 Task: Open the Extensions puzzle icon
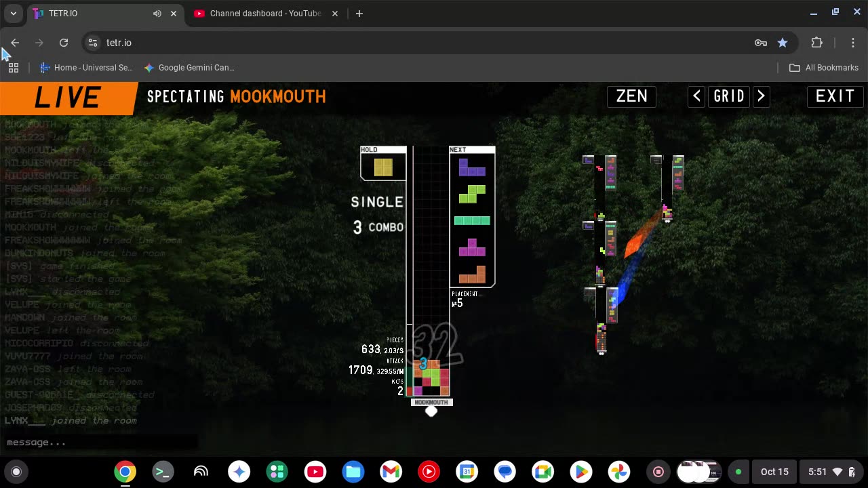[816, 43]
